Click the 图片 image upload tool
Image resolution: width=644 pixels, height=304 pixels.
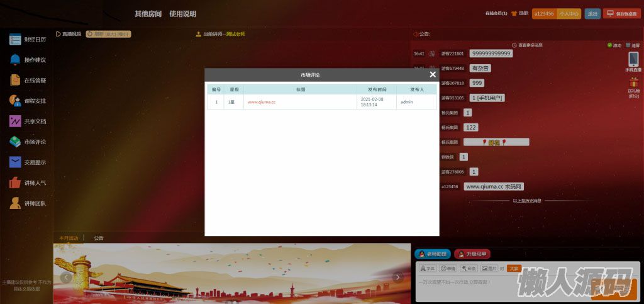pos(489,268)
